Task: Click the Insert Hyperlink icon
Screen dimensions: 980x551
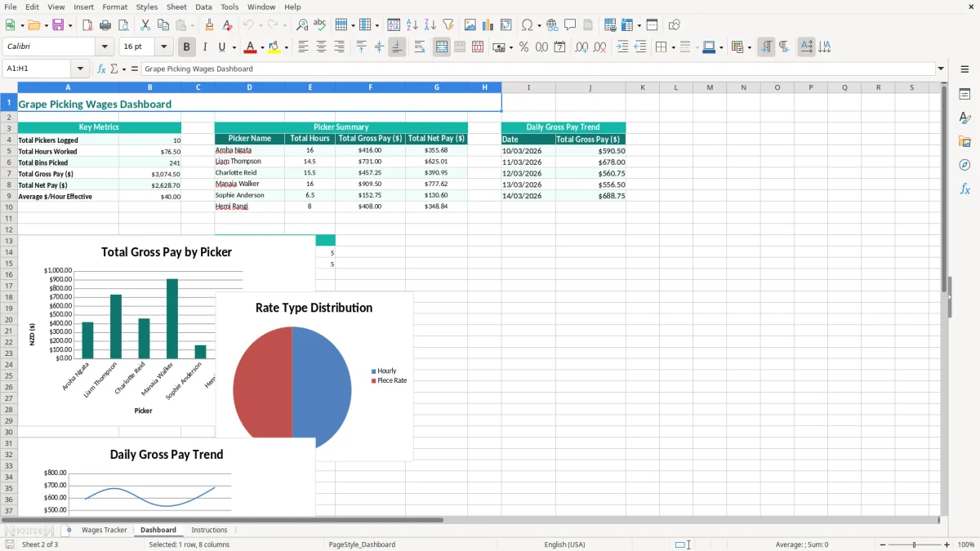Action: point(552,25)
